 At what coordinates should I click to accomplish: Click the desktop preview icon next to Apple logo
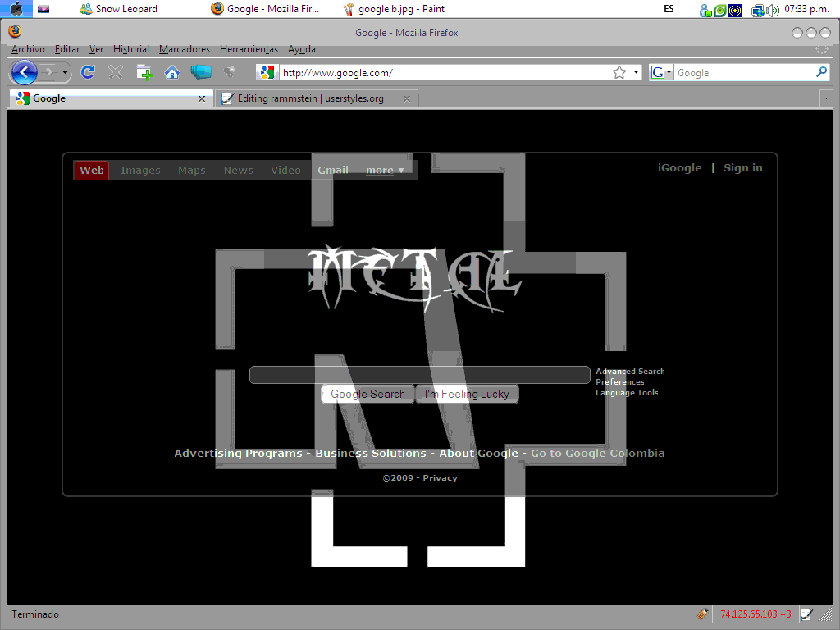43,9
